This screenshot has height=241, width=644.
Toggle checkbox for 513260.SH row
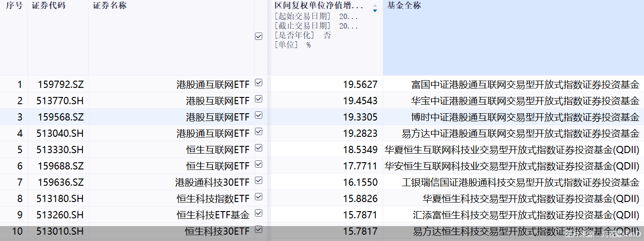point(259,213)
